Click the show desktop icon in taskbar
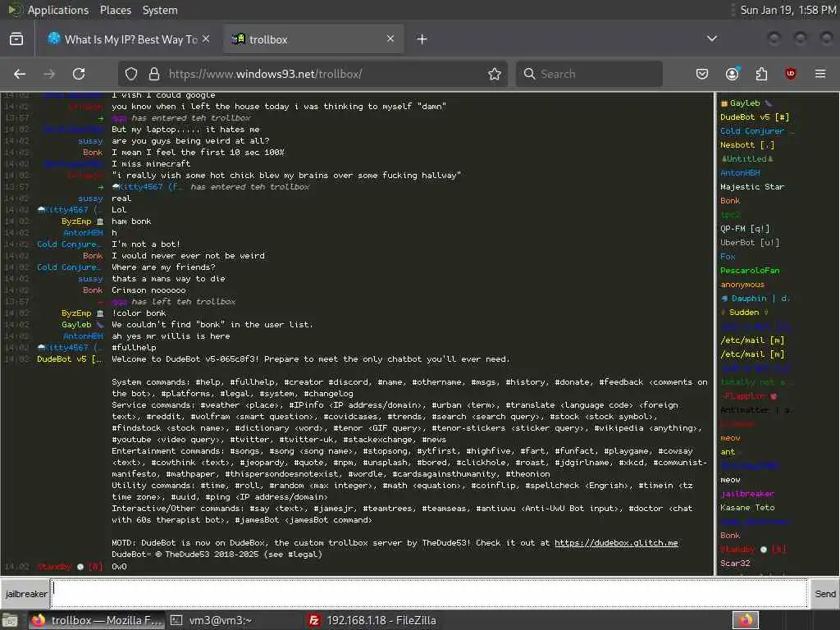The width and height of the screenshot is (840, 630). tap(10, 620)
